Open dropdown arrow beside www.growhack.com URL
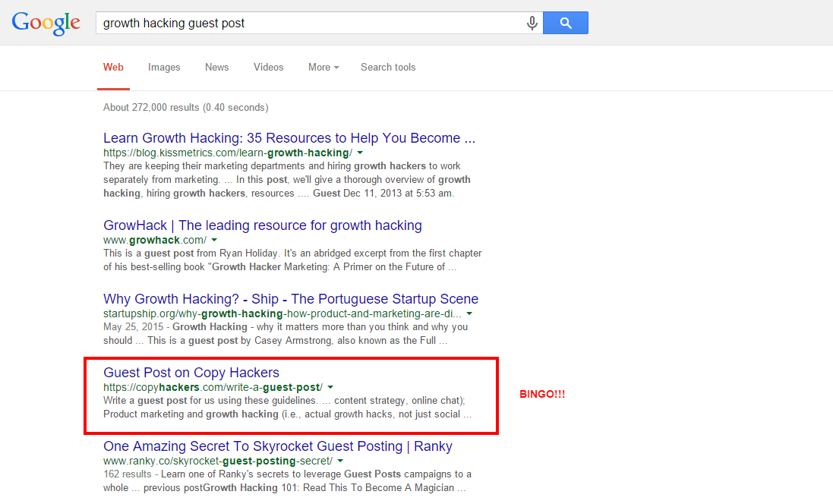Viewport: 833px width, 504px height. point(214,240)
